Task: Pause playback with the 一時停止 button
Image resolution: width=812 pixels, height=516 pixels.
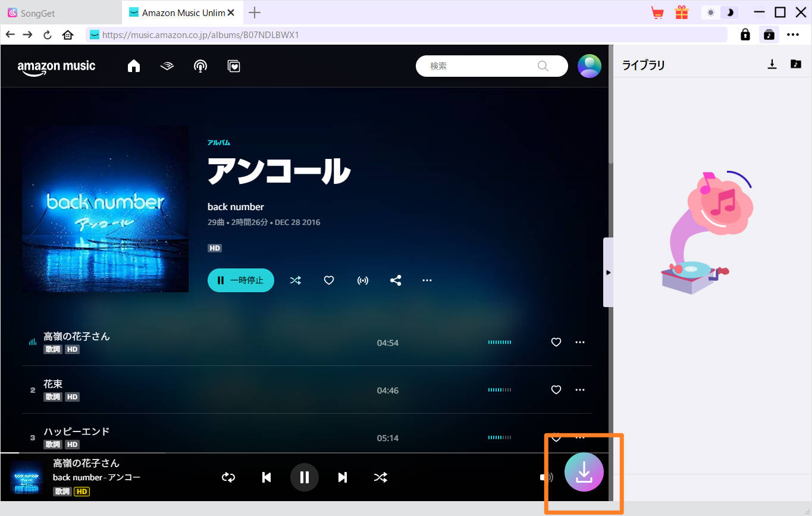Action: (x=240, y=280)
